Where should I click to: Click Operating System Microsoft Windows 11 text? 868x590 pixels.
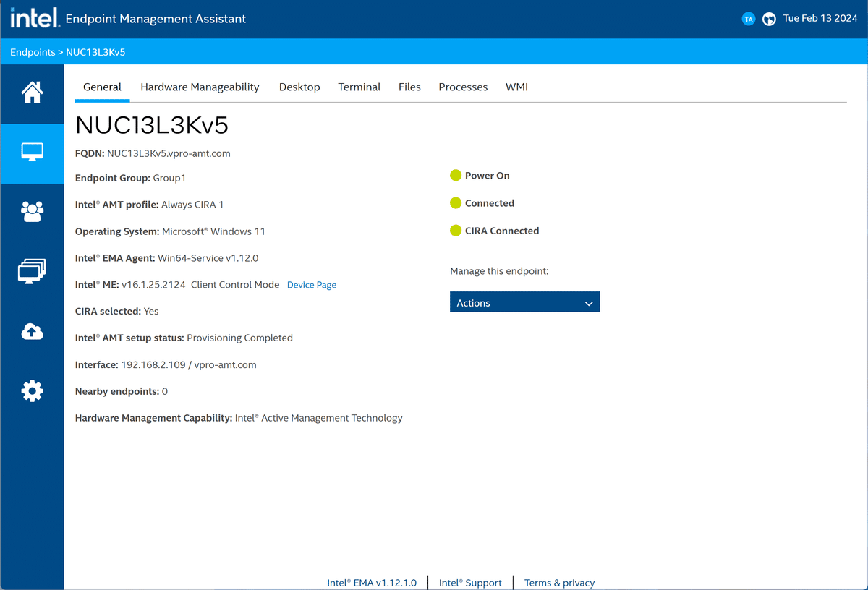213,231
